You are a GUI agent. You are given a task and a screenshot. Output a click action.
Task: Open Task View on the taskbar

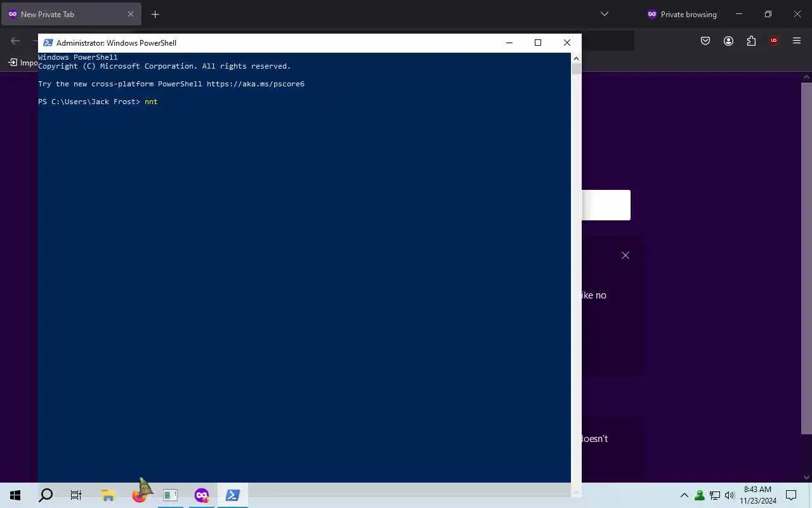(x=76, y=495)
